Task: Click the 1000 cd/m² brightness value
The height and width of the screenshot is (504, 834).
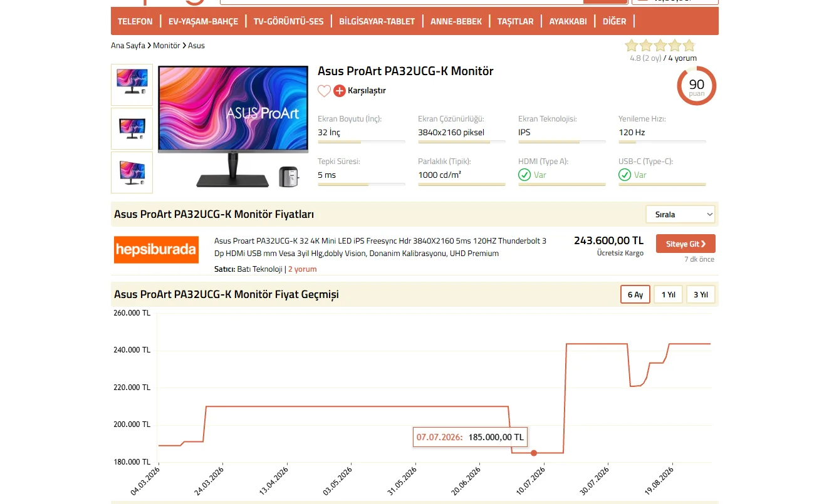Action: click(x=440, y=175)
